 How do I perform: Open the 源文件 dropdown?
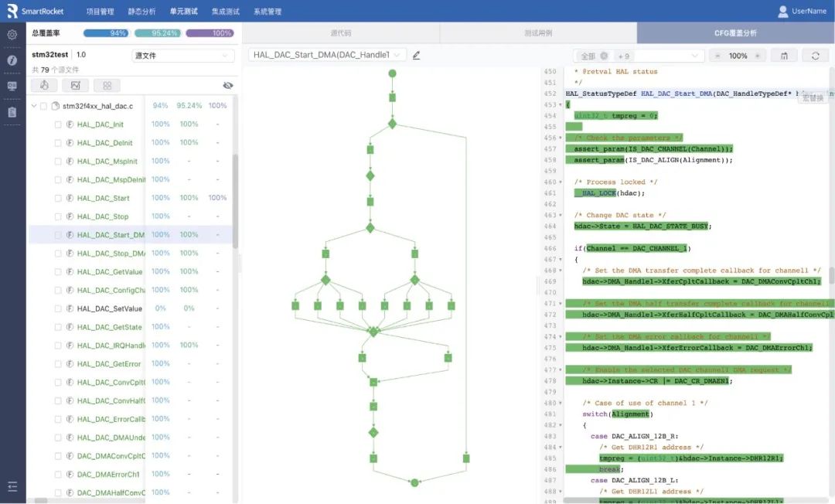pyautogui.click(x=182, y=56)
